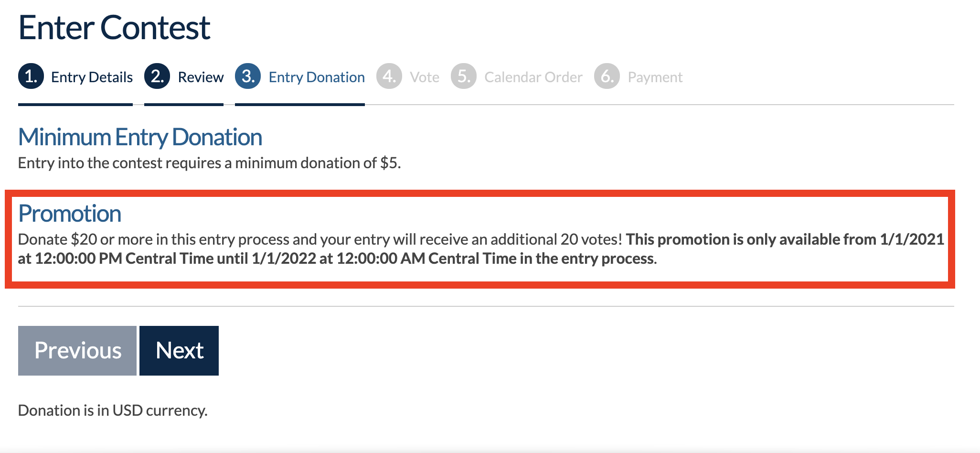
Task: Open the Calendar Order step label
Action: 533,77
